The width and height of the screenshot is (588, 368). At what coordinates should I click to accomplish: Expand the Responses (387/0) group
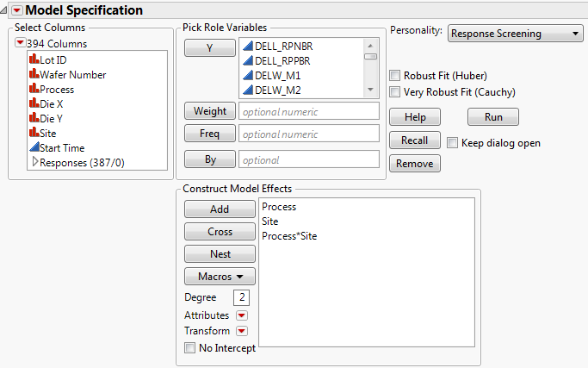click(34, 161)
